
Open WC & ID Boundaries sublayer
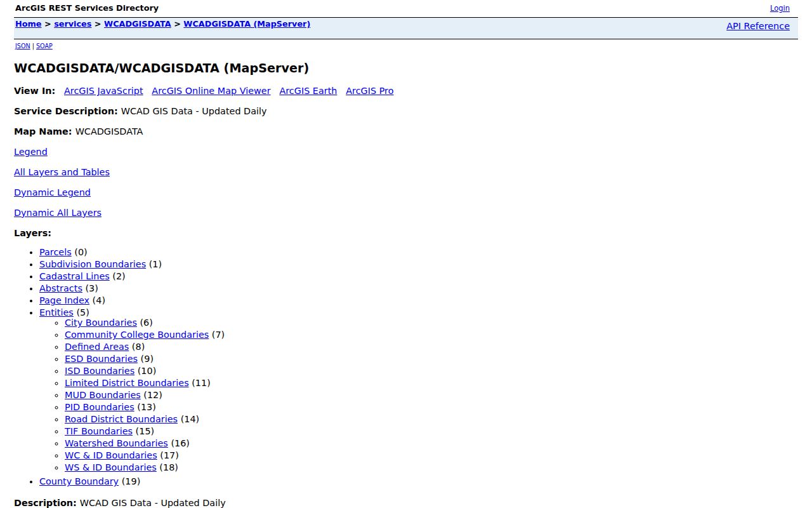click(x=111, y=455)
